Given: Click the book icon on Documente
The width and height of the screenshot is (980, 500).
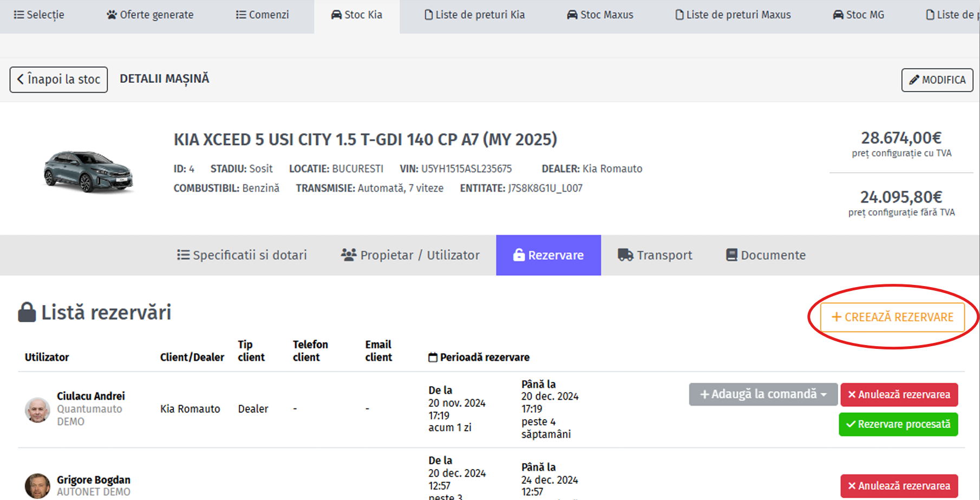Looking at the screenshot, I should tap(731, 255).
